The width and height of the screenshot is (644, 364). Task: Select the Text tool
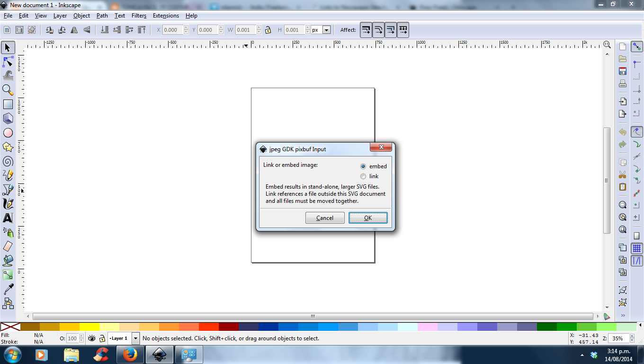tap(8, 218)
